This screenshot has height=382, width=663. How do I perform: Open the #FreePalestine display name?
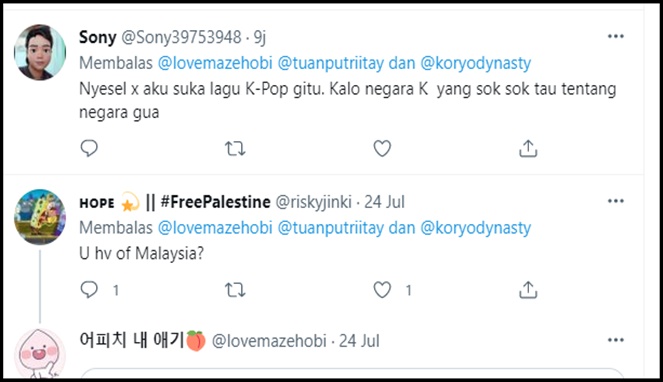(x=215, y=202)
